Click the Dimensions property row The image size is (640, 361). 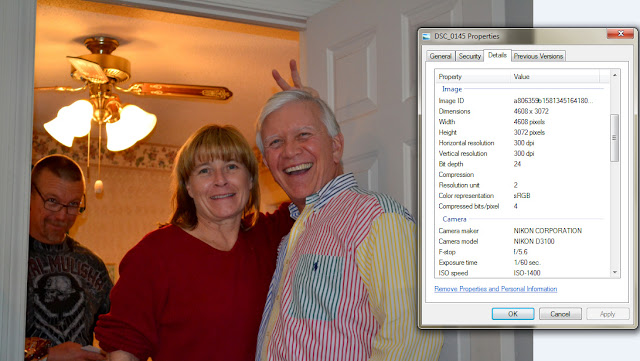coord(522,111)
